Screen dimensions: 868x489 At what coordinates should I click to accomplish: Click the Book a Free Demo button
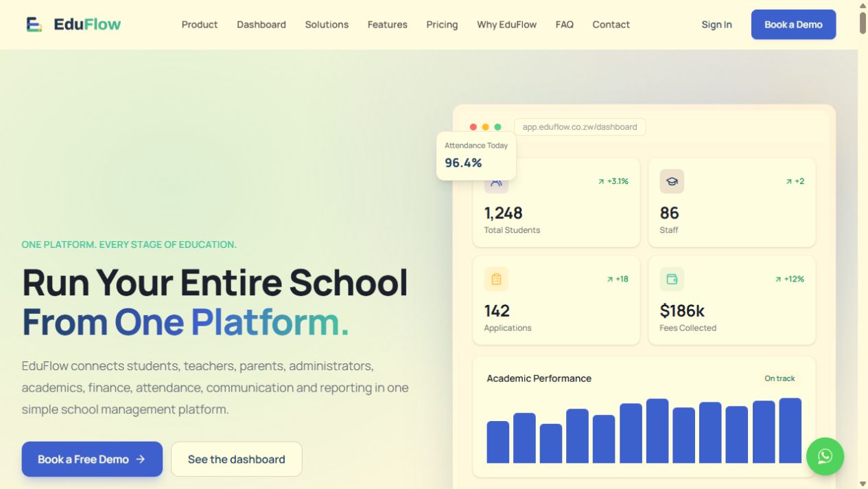pyautogui.click(x=92, y=459)
